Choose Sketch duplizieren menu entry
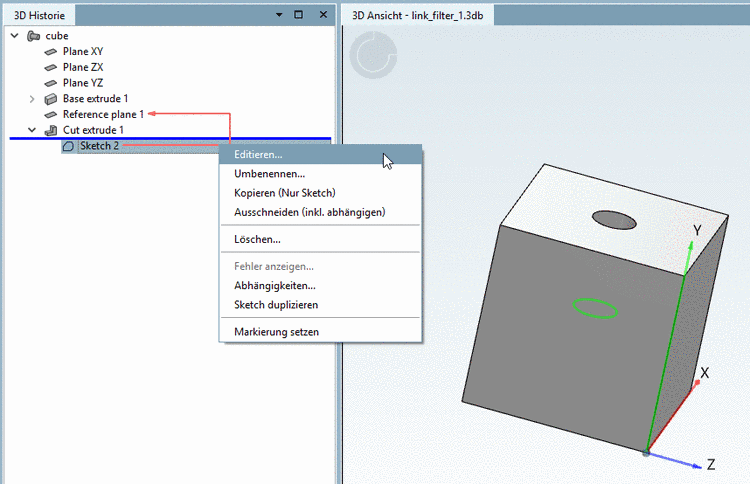This screenshot has width=750, height=484. tap(320, 305)
